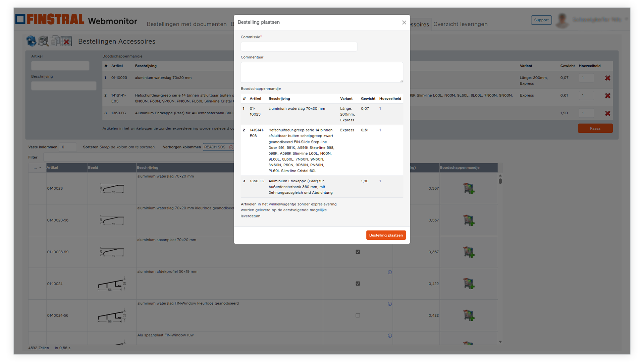Open the Verborgen kolommen selector
The width and height of the screenshot is (644, 362).
pos(218,147)
